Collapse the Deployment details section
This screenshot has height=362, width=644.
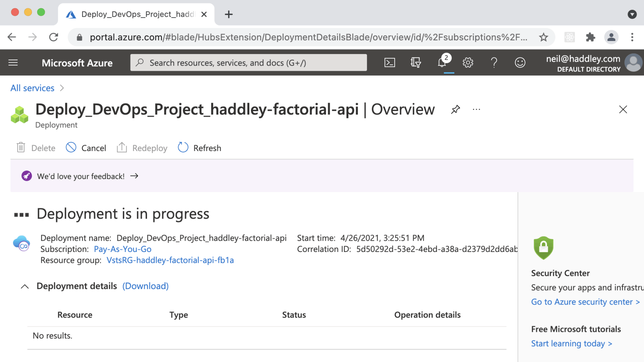[x=25, y=287]
